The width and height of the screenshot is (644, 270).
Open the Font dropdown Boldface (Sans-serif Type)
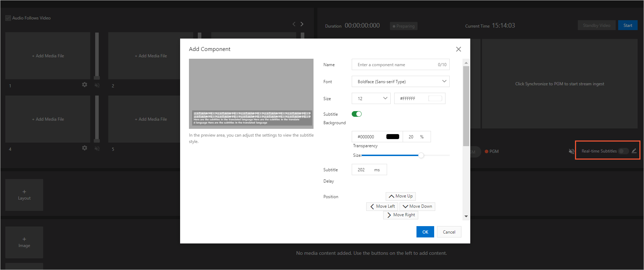(x=401, y=82)
